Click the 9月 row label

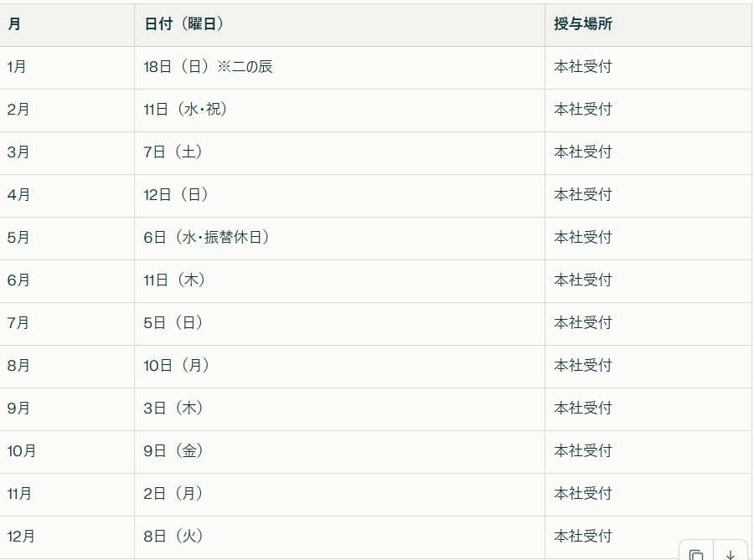click(18, 408)
